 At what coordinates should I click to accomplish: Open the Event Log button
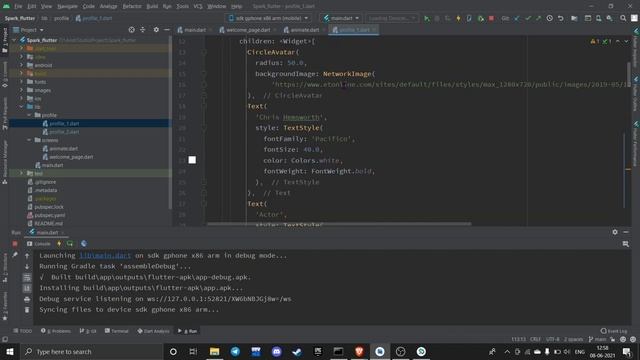pyautogui.click(x=614, y=331)
